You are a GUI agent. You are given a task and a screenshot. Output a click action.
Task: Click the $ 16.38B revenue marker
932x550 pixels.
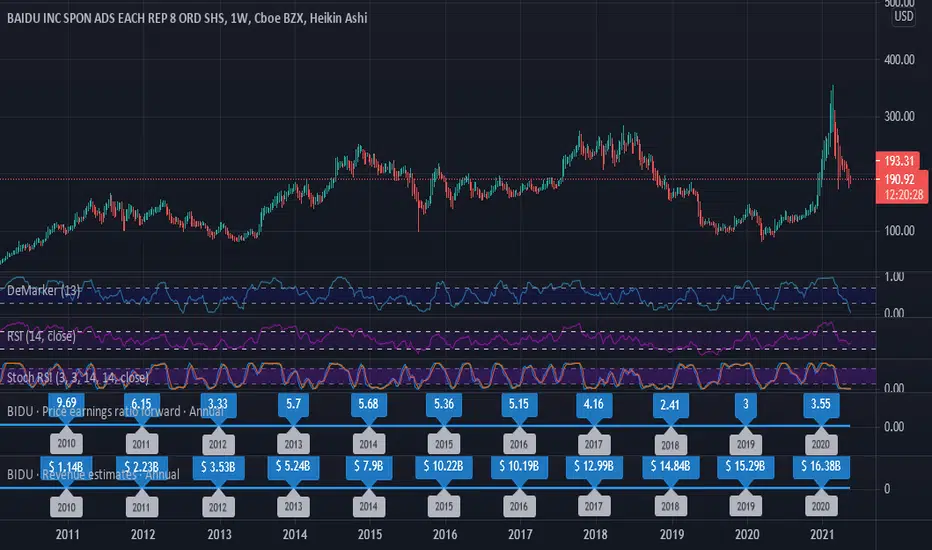tap(820, 467)
